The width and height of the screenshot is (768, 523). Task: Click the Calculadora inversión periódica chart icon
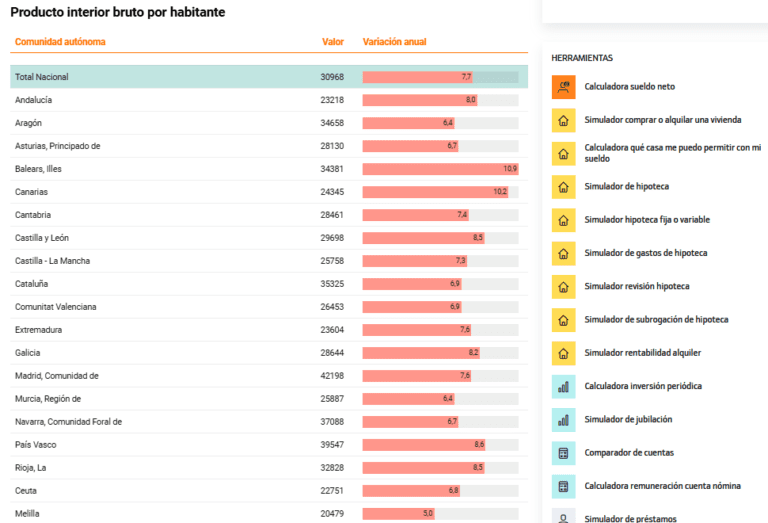point(563,387)
